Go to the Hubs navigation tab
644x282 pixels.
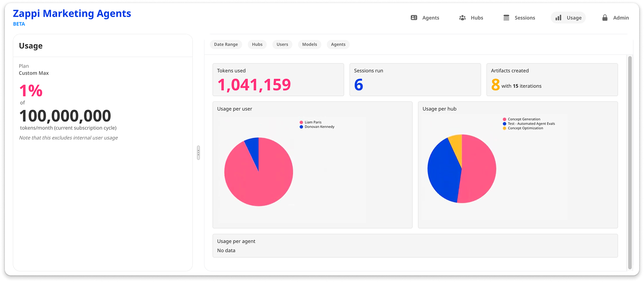click(471, 18)
